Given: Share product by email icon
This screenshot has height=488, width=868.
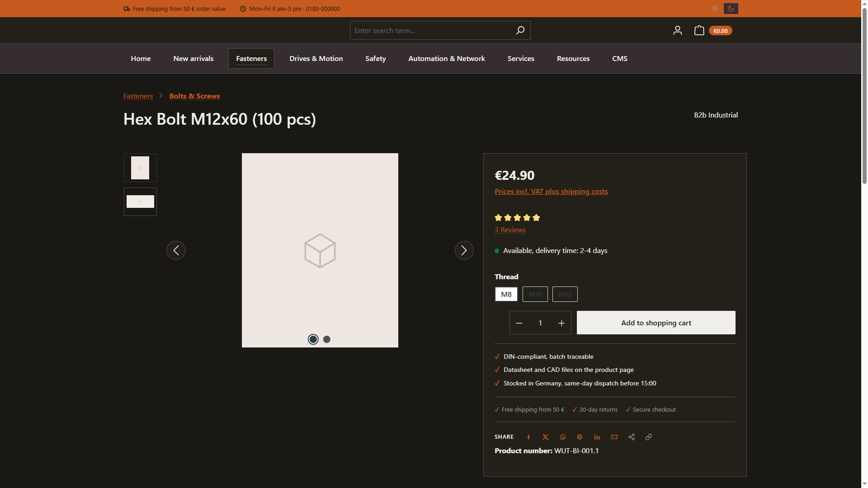Looking at the screenshot, I should pyautogui.click(x=614, y=437).
